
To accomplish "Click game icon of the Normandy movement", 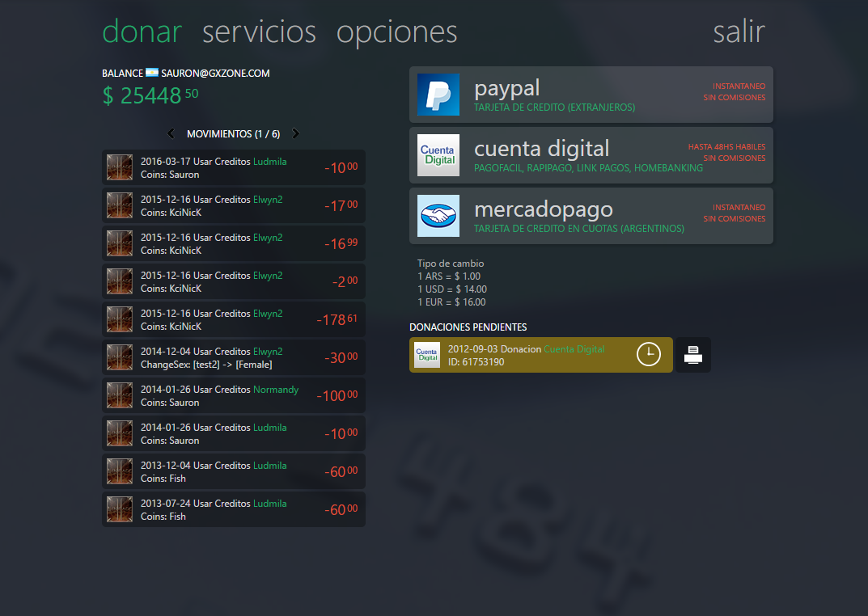I will 120,395.
